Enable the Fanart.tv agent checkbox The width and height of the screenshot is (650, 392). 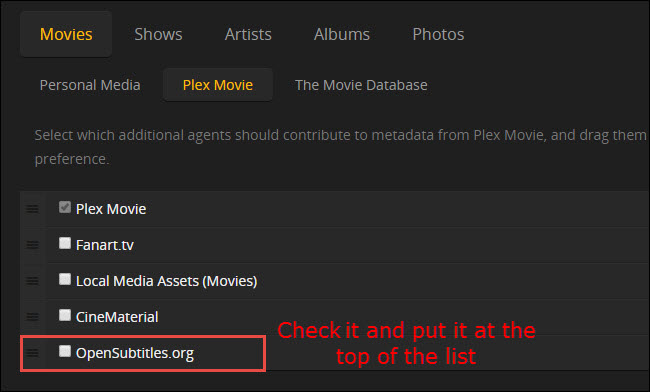point(65,243)
